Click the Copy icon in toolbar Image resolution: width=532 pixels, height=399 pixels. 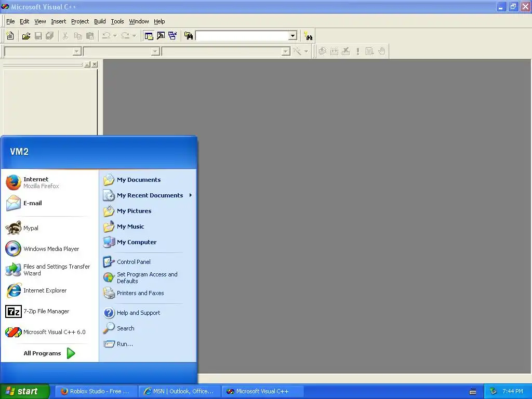pos(78,36)
